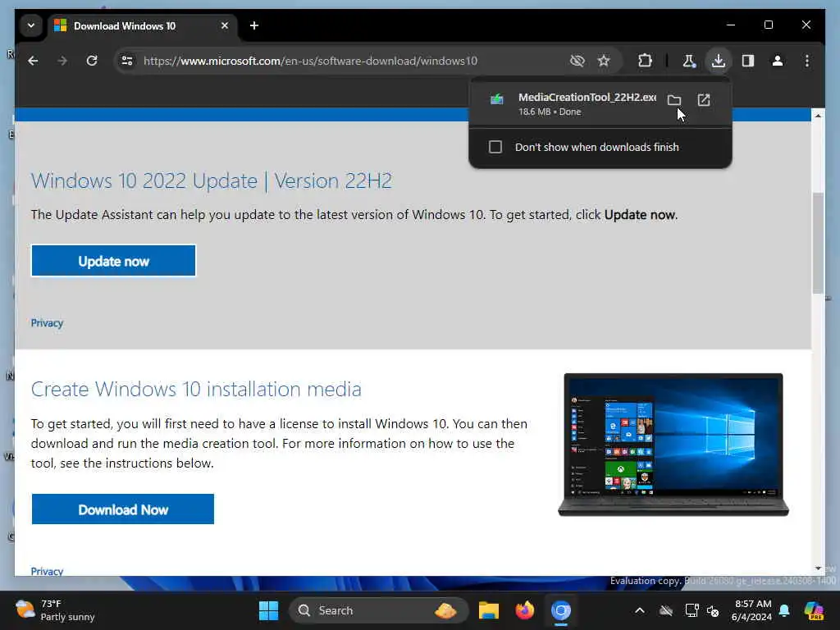Click the network display tray icon
The height and width of the screenshot is (630, 840).
pyautogui.click(x=692, y=610)
